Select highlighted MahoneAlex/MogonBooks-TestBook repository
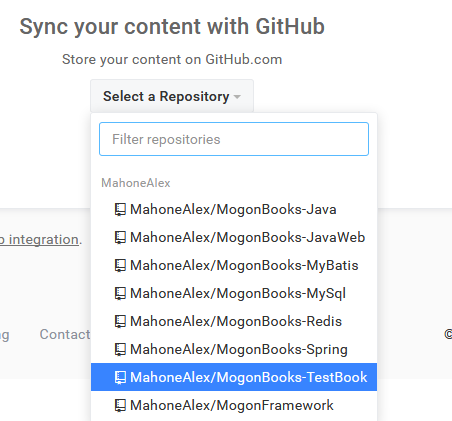The height and width of the screenshot is (421, 452). pos(234,377)
